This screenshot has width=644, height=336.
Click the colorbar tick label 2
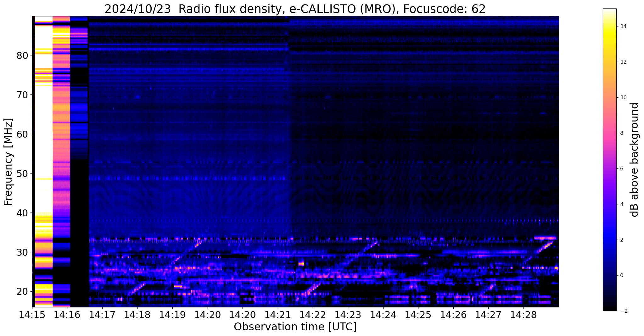point(621,240)
